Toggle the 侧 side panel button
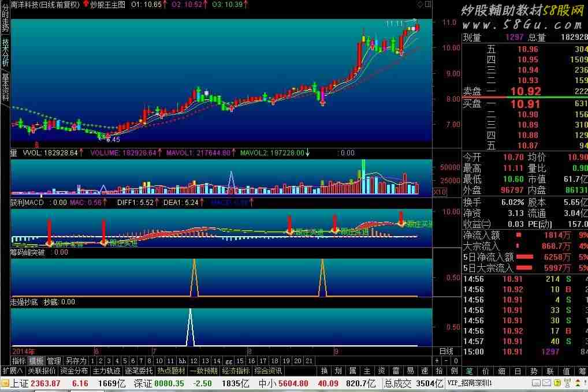 pos(454,371)
